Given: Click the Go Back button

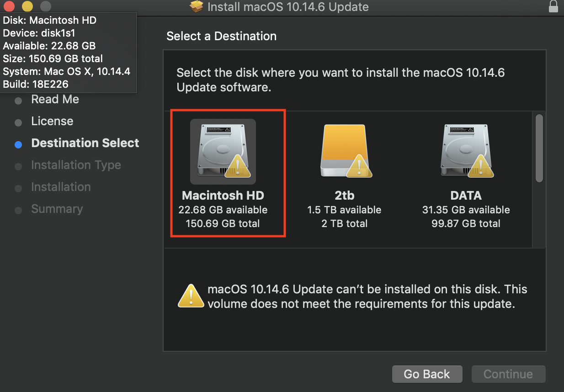Looking at the screenshot, I should [427, 374].
